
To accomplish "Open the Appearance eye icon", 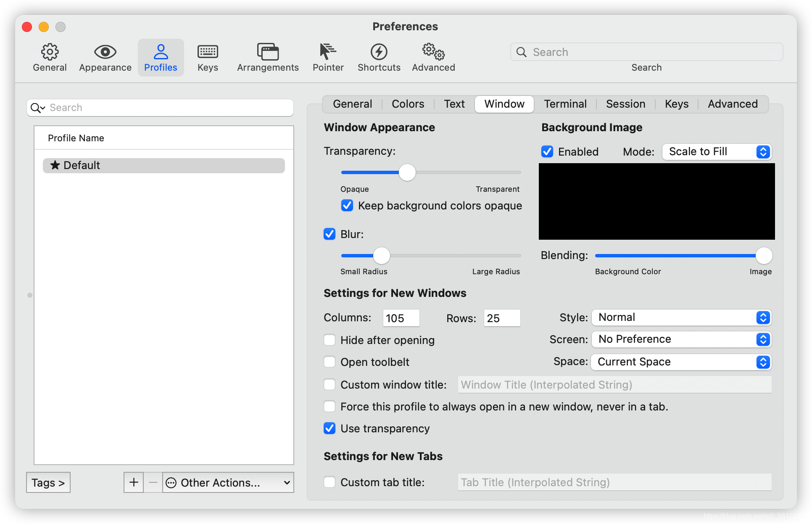I will pos(105,52).
